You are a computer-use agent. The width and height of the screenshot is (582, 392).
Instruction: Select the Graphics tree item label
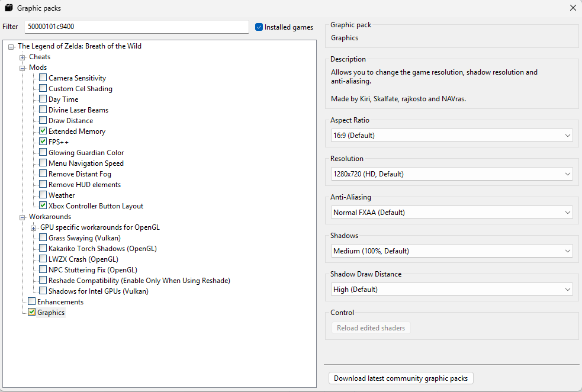coord(51,313)
